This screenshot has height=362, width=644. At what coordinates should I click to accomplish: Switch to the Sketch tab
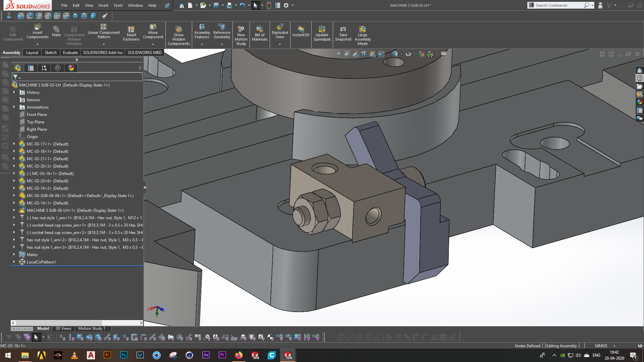click(51, 53)
